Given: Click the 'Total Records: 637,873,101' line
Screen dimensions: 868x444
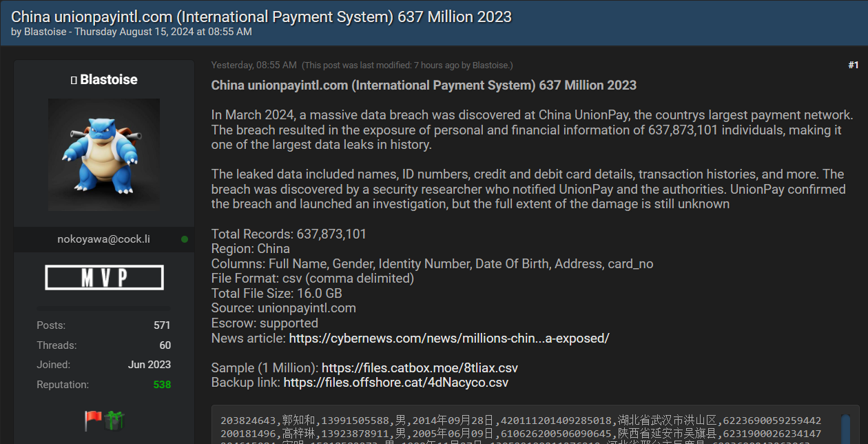Looking at the screenshot, I should coord(289,234).
